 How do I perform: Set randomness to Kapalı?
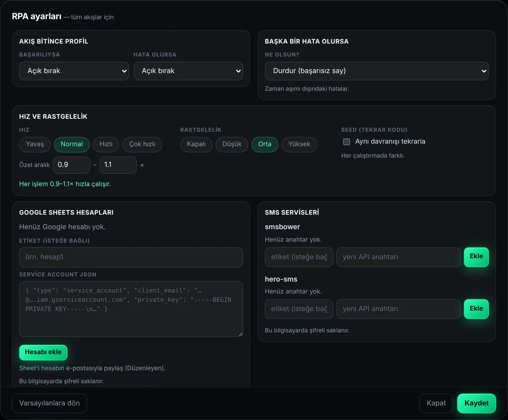click(x=196, y=144)
